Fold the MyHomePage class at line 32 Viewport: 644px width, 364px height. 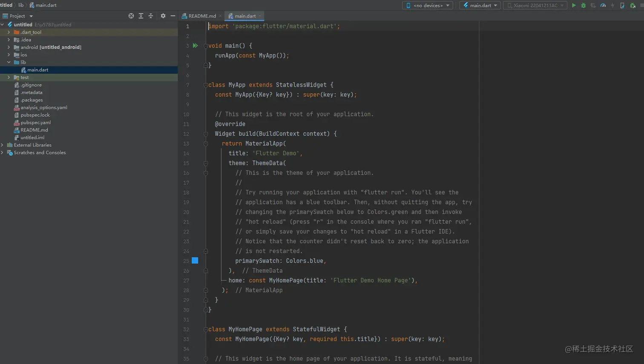pyautogui.click(x=206, y=329)
